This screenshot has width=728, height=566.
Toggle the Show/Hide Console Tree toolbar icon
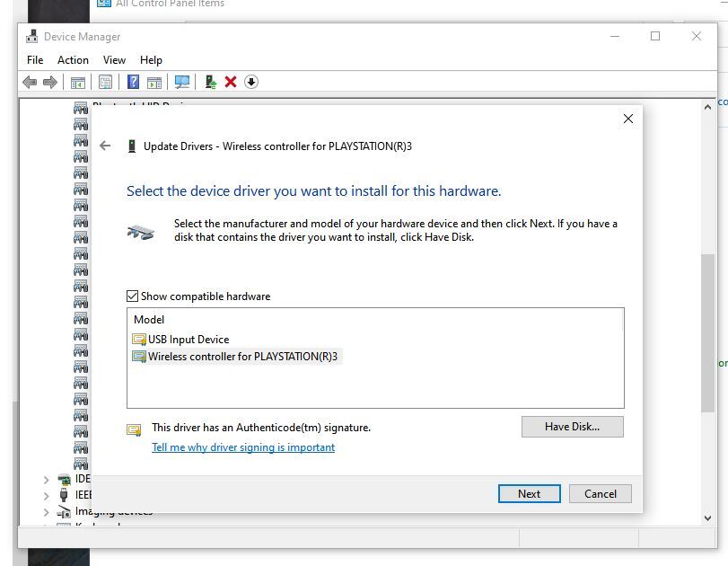77,83
